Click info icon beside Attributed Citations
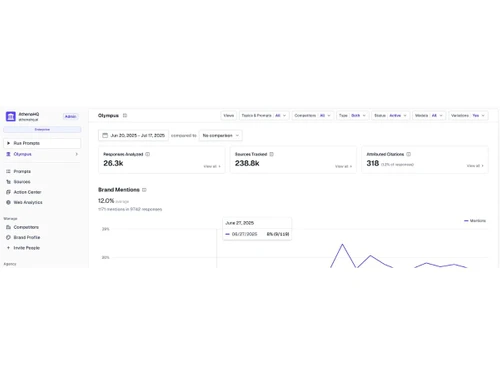Viewport: 500px width, 375px height. (x=409, y=154)
